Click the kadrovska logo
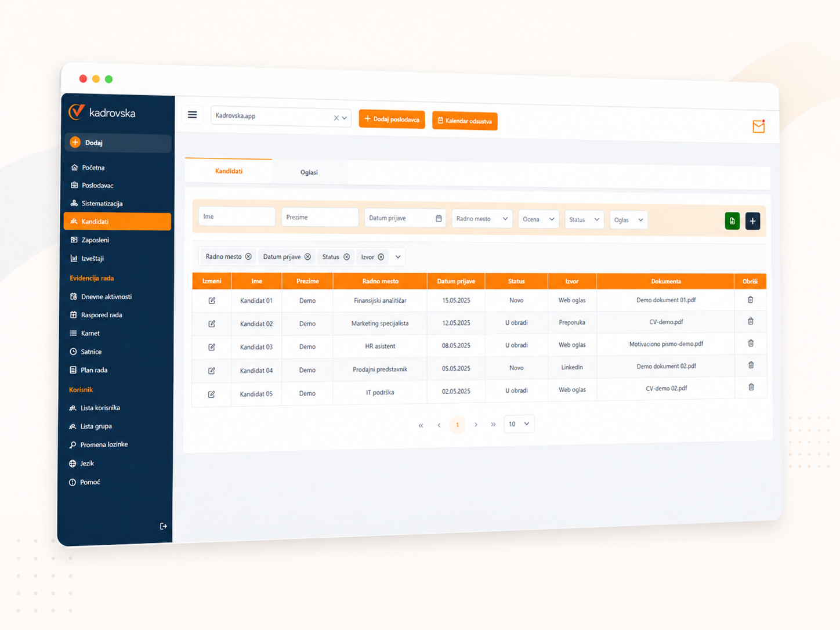 102,113
